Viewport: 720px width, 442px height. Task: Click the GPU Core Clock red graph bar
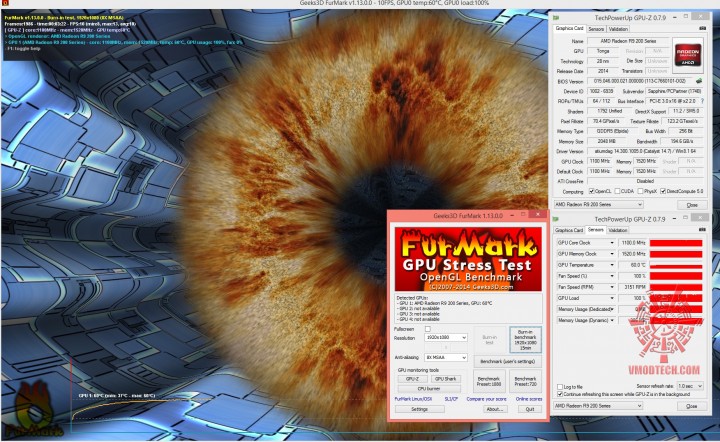(676, 243)
